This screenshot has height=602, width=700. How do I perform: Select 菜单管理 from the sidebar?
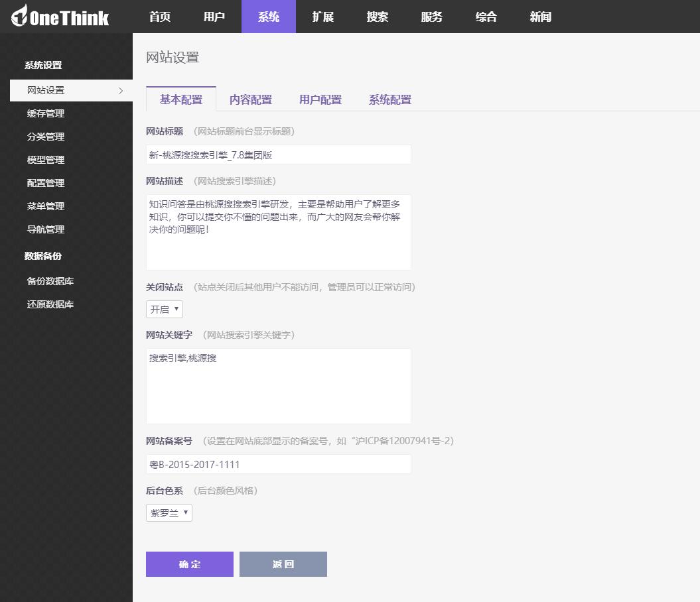point(46,206)
